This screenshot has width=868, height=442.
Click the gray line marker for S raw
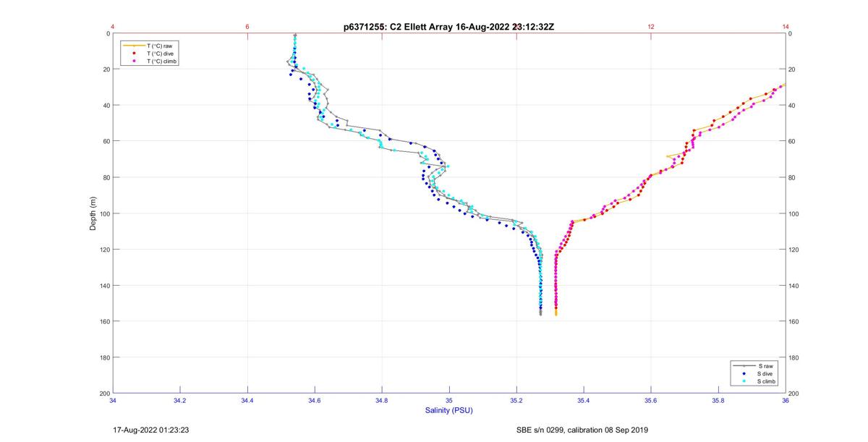point(743,366)
